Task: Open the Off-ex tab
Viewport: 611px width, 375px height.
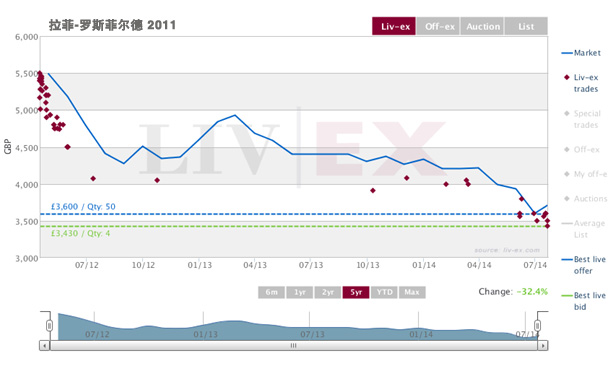Action: pyautogui.click(x=438, y=26)
